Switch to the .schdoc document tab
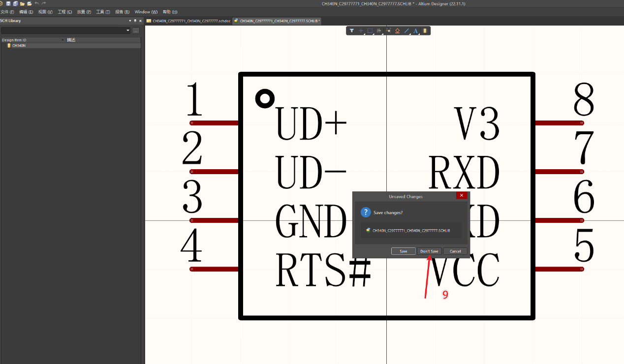Screen dimensions: 624x364 [188, 21]
